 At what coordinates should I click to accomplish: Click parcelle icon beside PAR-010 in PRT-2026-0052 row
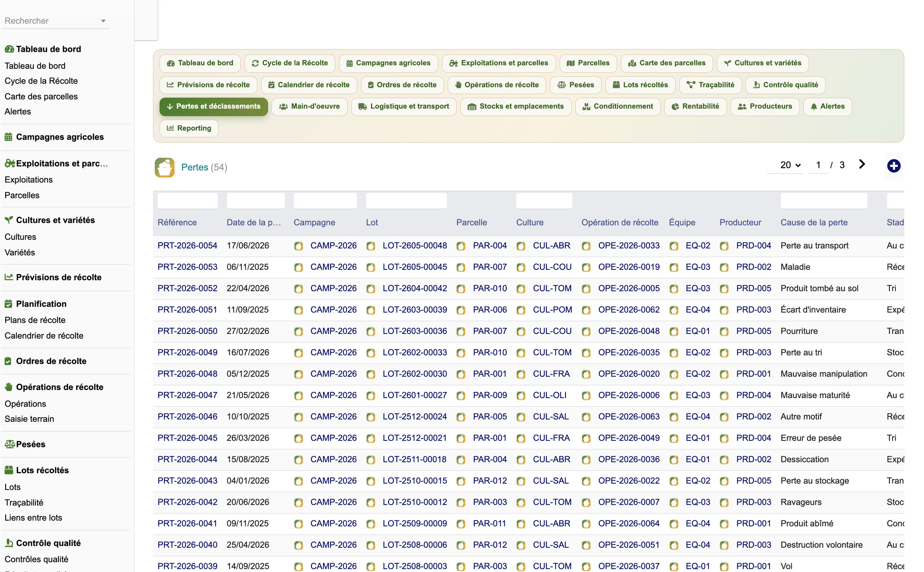(x=461, y=289)
